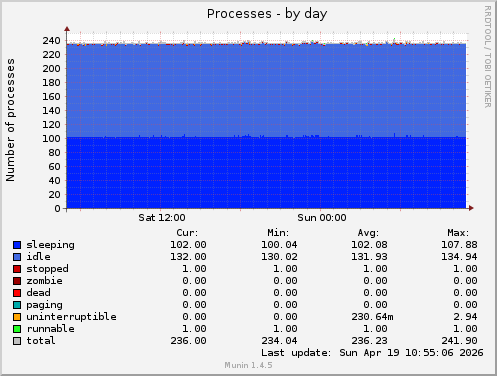Click the paging legend color swatch

point(17,305)
